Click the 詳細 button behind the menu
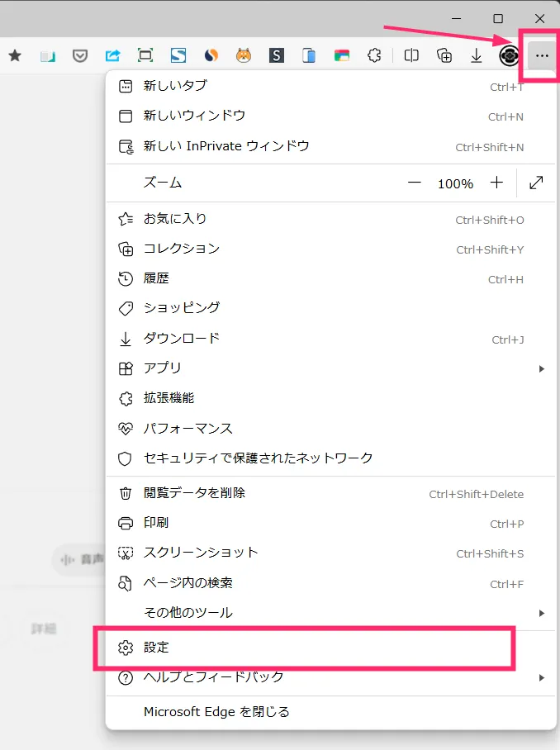 44,629
